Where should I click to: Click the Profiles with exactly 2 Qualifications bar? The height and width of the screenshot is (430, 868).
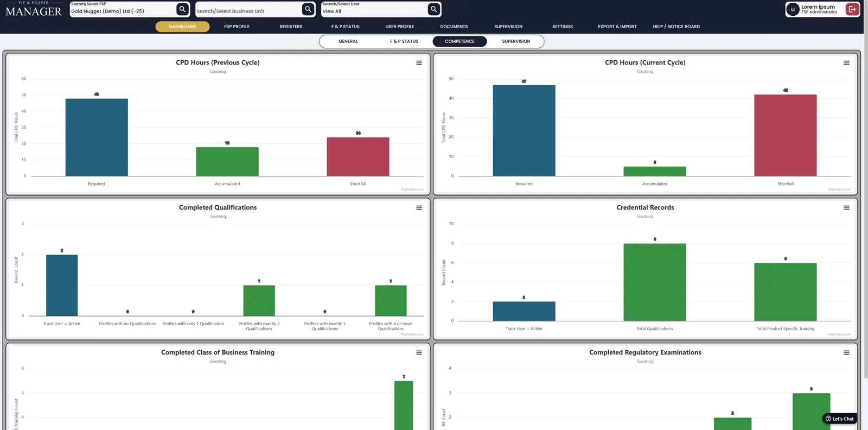[x=259, y=301]
